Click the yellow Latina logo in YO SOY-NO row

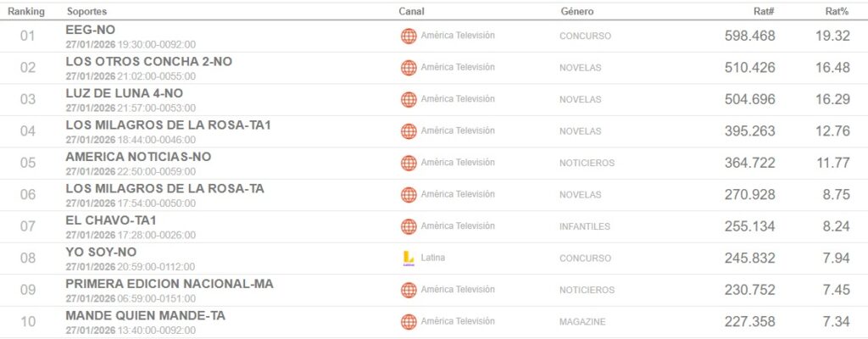[x=409, y=258]
